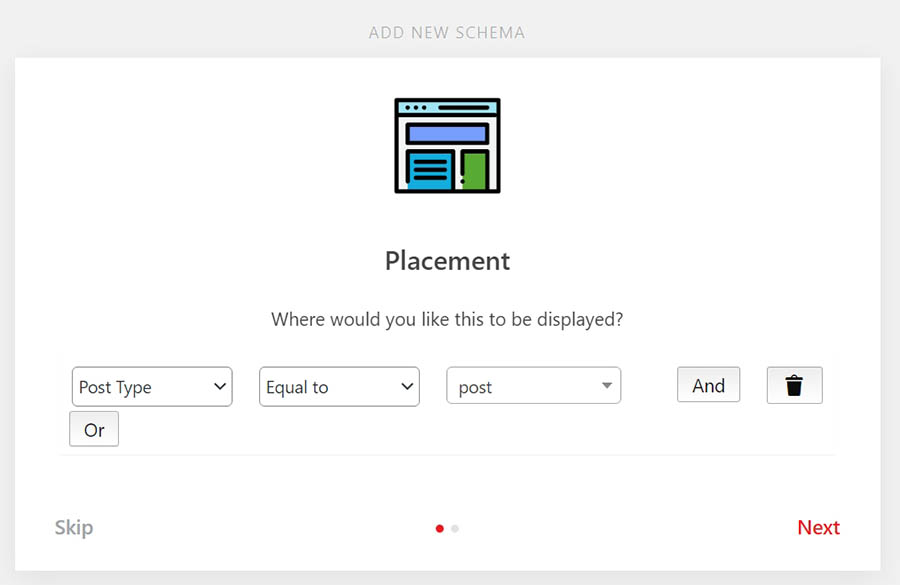Click the green sidebar block in the illustration
Screen dimensions: 900x585
(474, 171)
